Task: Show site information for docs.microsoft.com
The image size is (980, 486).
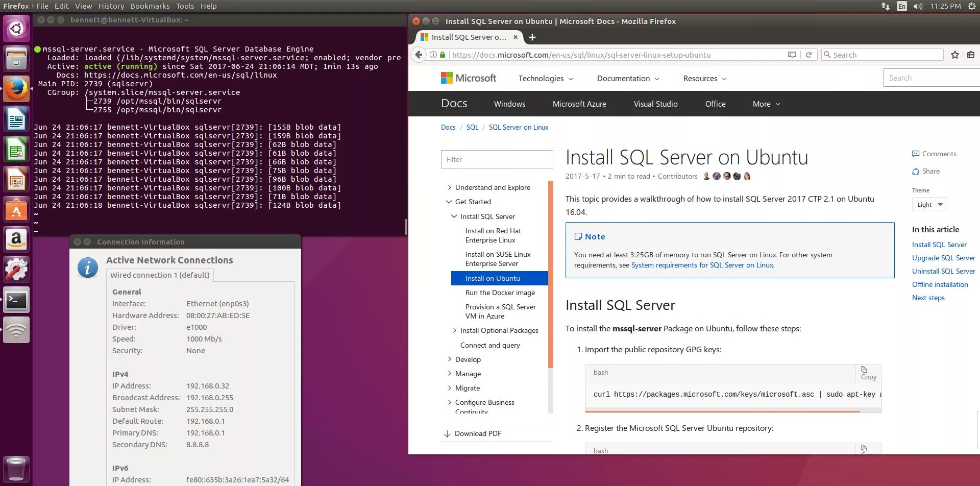Action: pyautogui.click(x=433, y=55)
